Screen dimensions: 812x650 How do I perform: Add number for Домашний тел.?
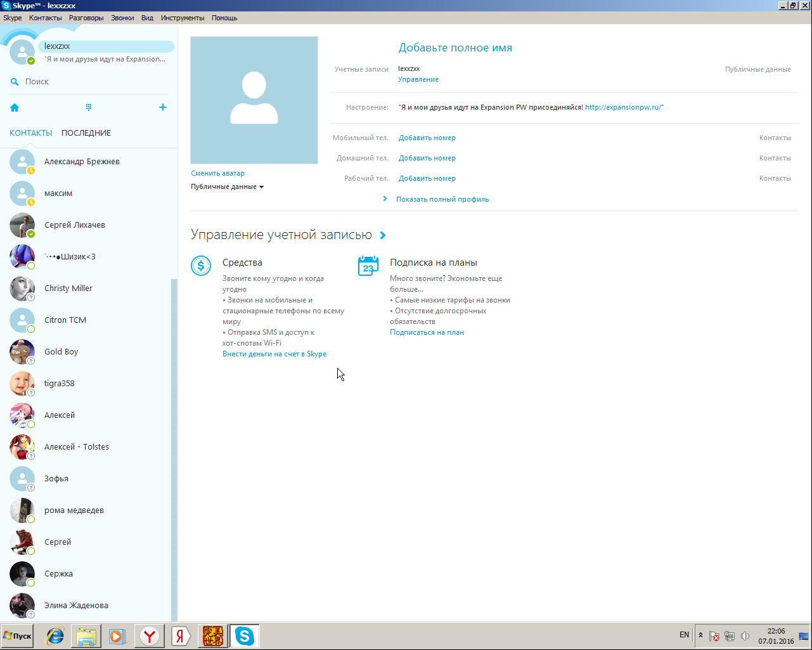click(x=427, y=158)
